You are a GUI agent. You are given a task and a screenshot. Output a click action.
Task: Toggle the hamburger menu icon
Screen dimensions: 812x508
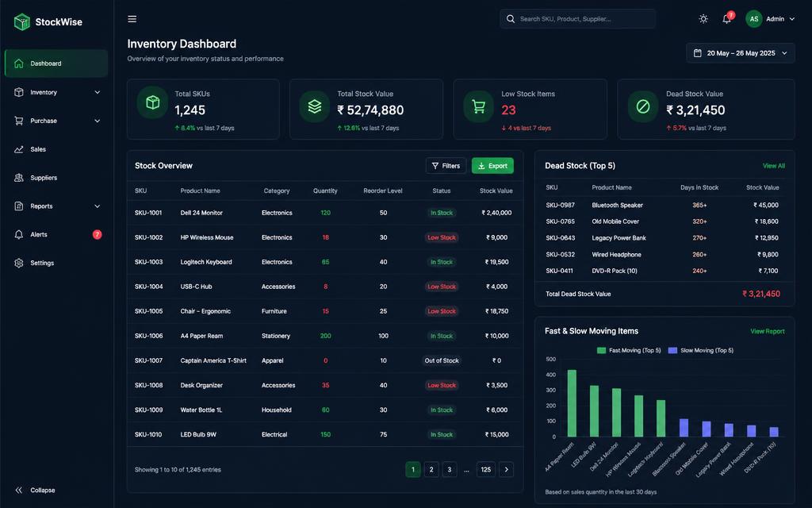pyautogui.click(x=132, y=19)
